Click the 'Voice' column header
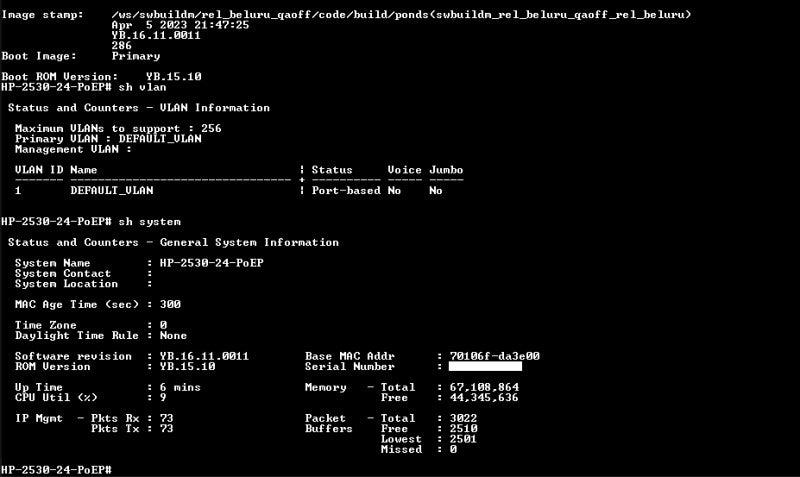This screenshot has width=800, height=477. click(x=404, y=170)
